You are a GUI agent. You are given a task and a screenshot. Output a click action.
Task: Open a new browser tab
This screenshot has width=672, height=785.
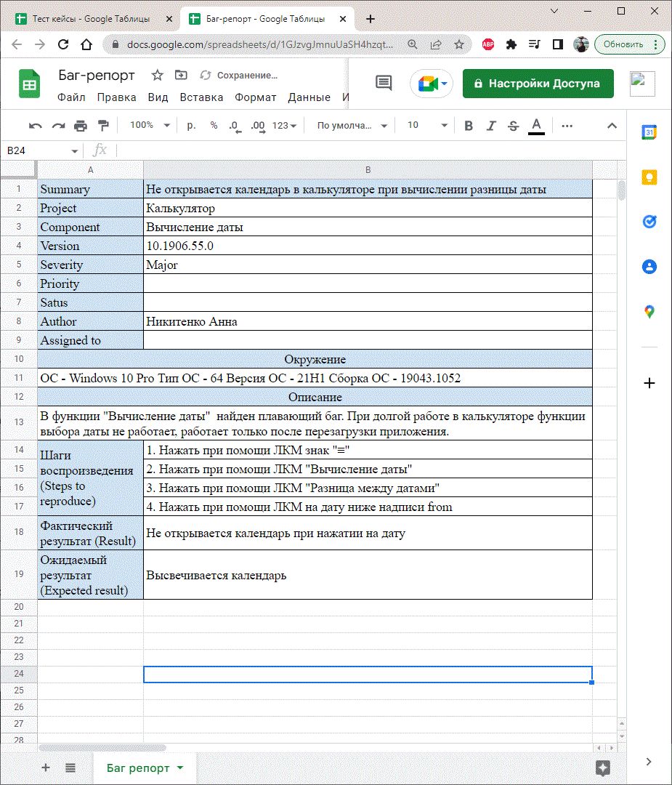click(371, 19)
